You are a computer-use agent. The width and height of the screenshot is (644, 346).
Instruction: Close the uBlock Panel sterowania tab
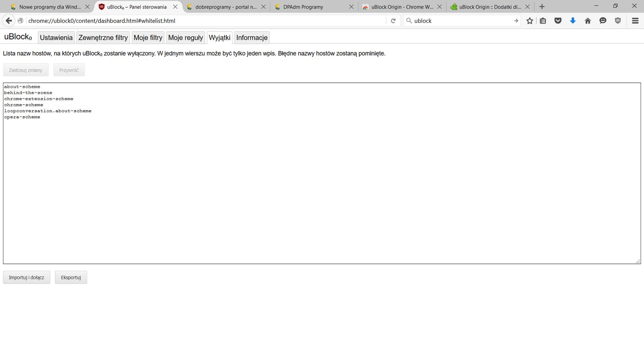coord(175,7)
